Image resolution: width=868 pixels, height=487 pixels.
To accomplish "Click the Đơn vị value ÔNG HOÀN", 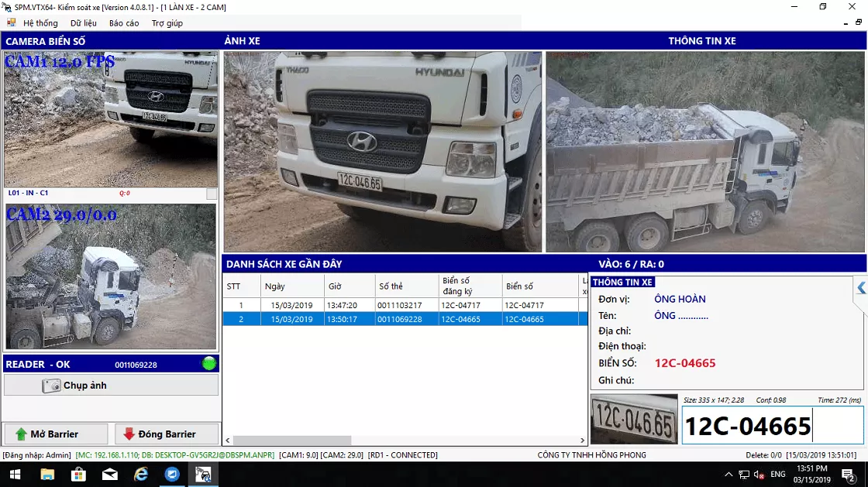I will (680, 299).
